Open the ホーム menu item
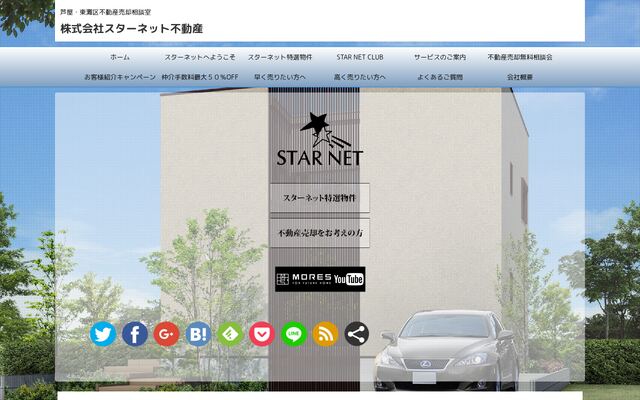The height and width of the screenshot is (400, 640). (120, 57)
